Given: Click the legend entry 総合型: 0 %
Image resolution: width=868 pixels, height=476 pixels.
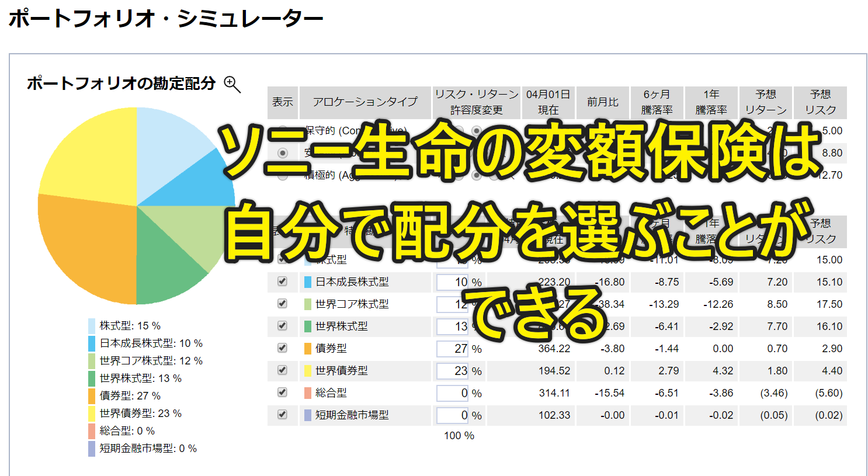Looking at the screenshot, I should [x=127, y=431].
